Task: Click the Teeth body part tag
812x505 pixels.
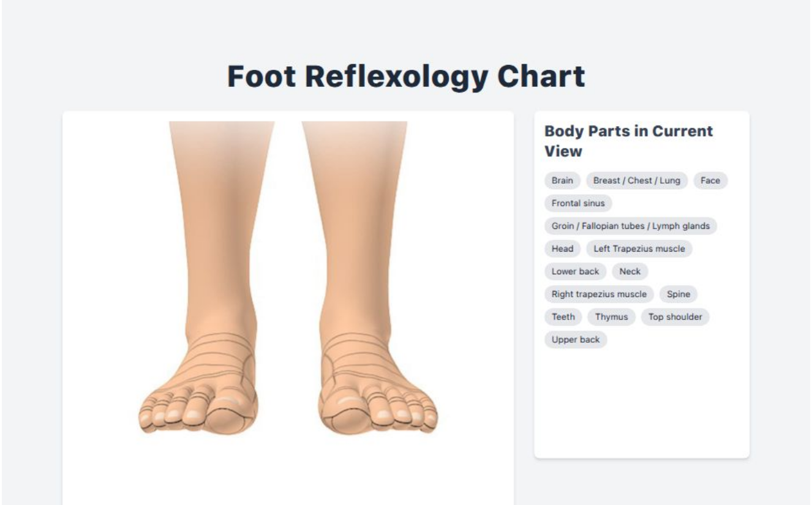Action: (562, 316)
